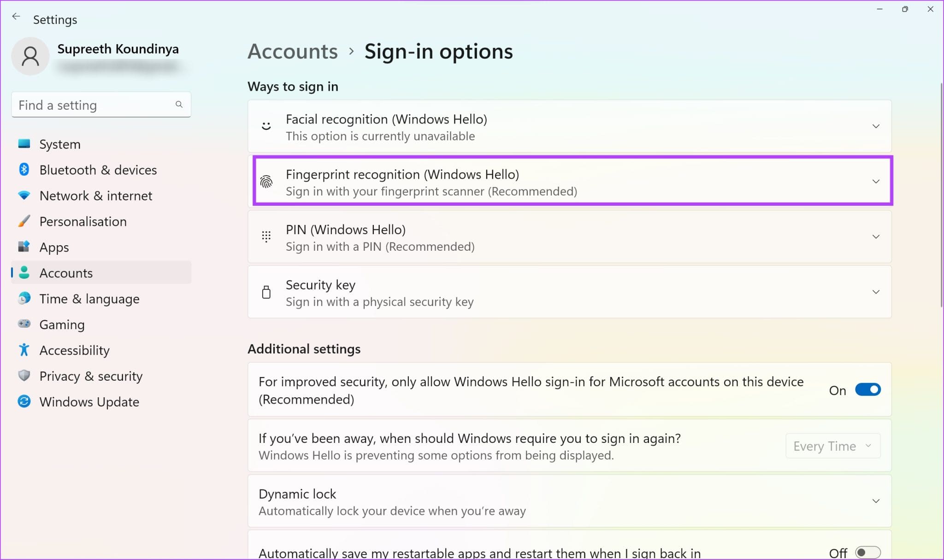Toggle off Windows Hello sign-in for Microsoft accounts

click(x=867, y=389)
